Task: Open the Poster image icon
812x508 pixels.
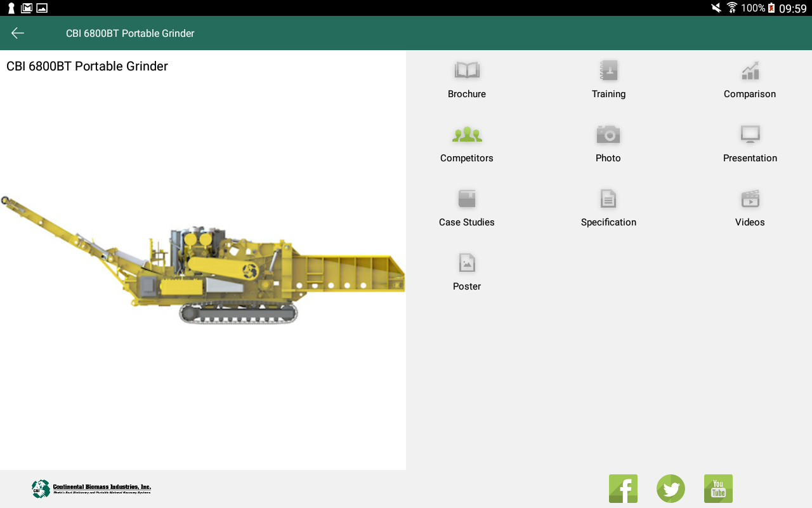Action: pos(467,263)
